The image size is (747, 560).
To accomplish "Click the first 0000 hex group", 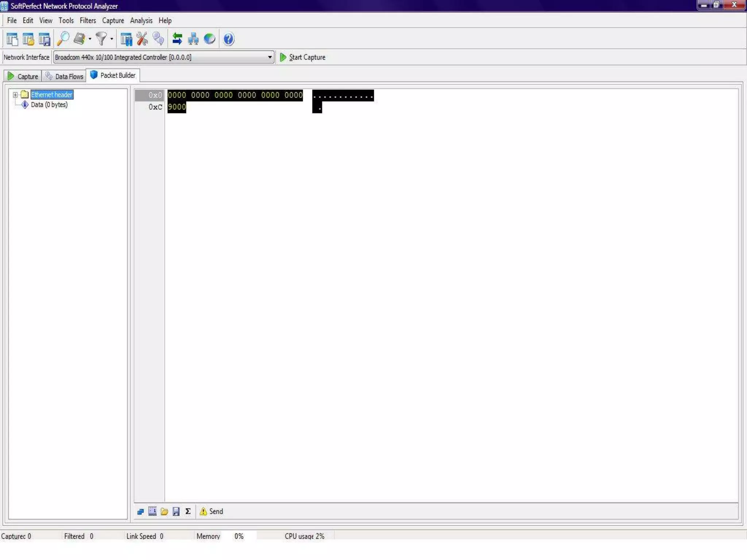I will pyautogui.click(x=177, y=95).
